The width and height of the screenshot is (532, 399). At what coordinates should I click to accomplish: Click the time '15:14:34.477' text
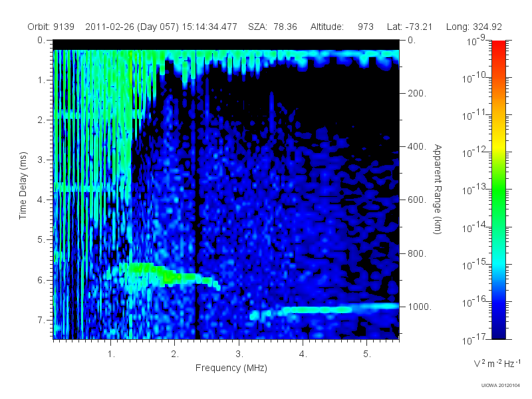coord(209,27)
